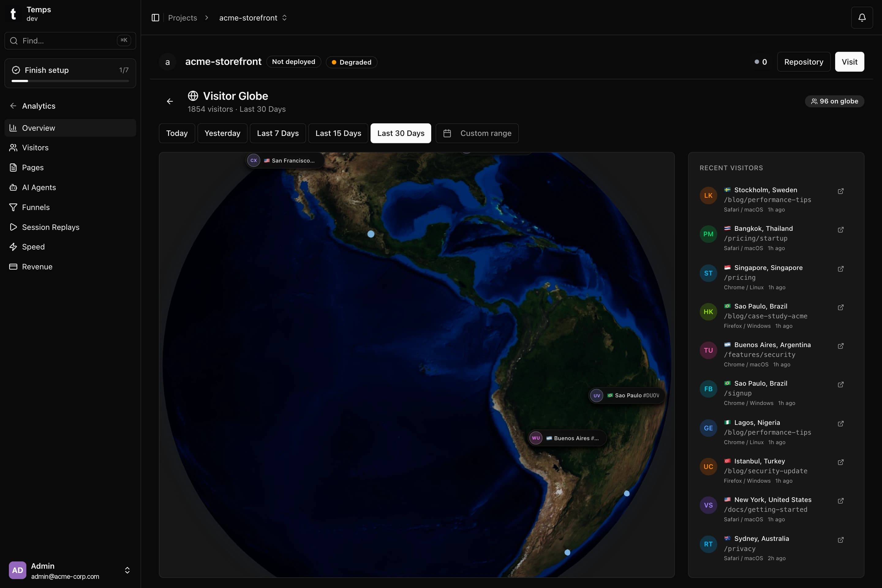The height and width of the screenshot is (588, 882).
Task: Toggle the sidebar panel icon
Action: pos(155,18)
